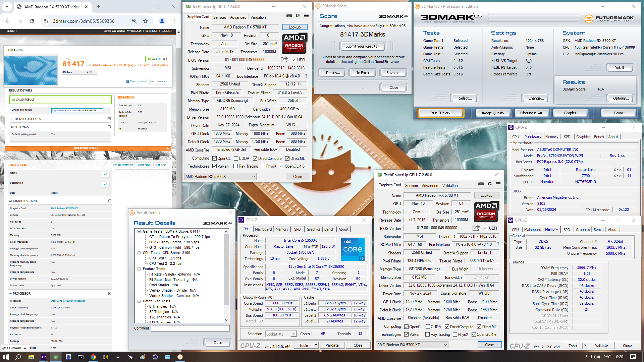Open Chrome three-dot menu
The image size is (644, 362).
[x=174, y=21]
